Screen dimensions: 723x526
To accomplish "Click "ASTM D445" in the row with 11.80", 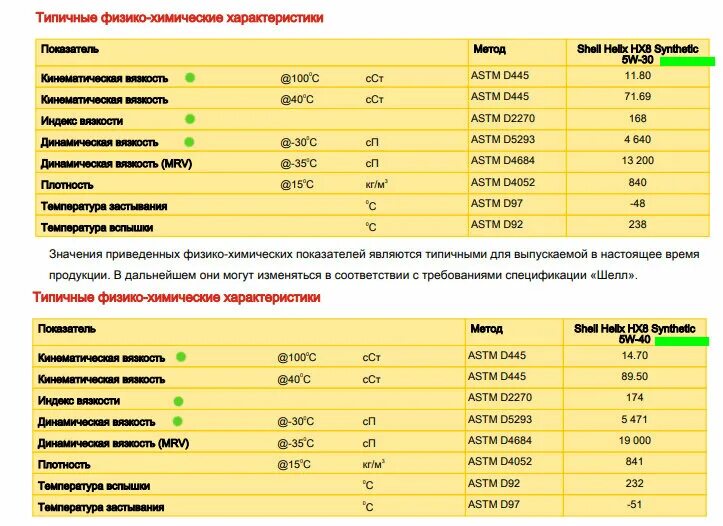I will [x=500, y=76].
